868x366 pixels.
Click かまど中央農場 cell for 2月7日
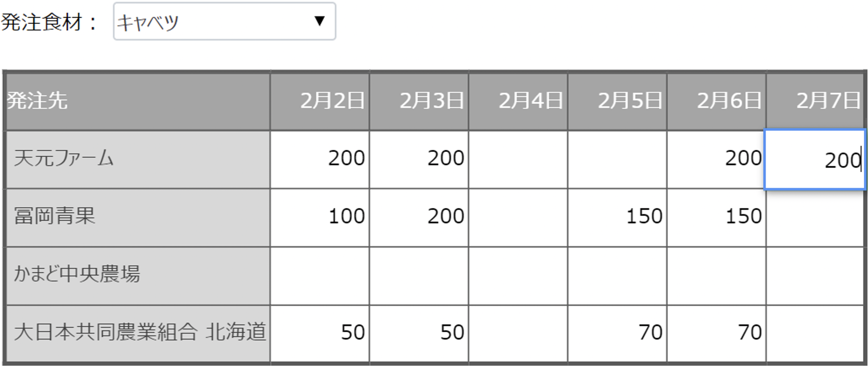click(x=815, y=275)
